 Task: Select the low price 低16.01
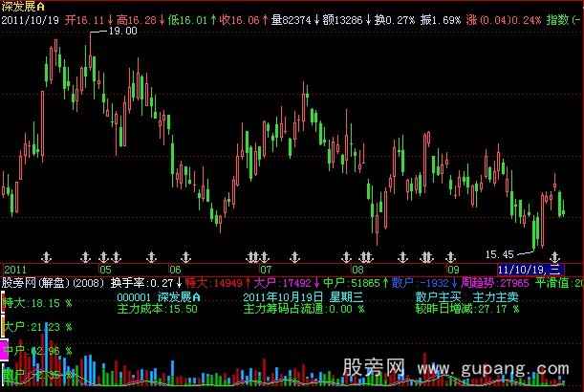point(187,20)
